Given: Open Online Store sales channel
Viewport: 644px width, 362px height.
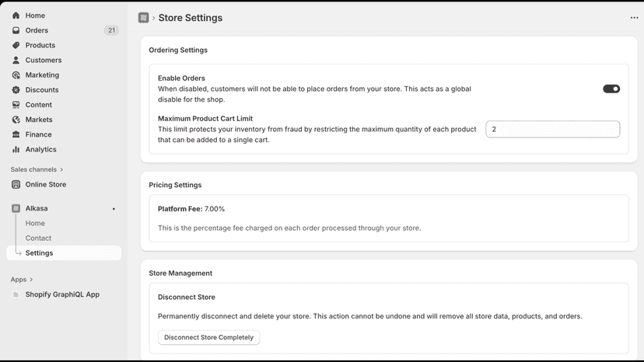Looking at the screenshot, I should [x=46, y=184].
